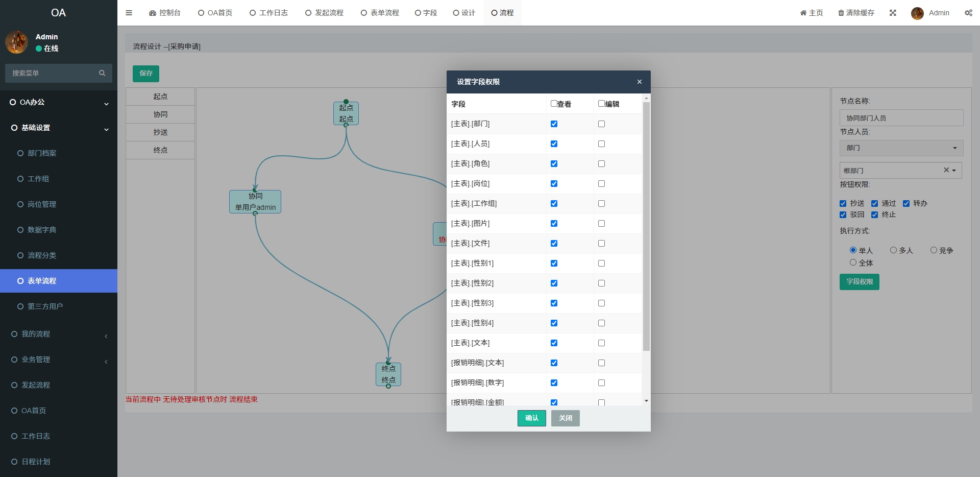Click the dashboard icon for 控制台

pos(153,13)
